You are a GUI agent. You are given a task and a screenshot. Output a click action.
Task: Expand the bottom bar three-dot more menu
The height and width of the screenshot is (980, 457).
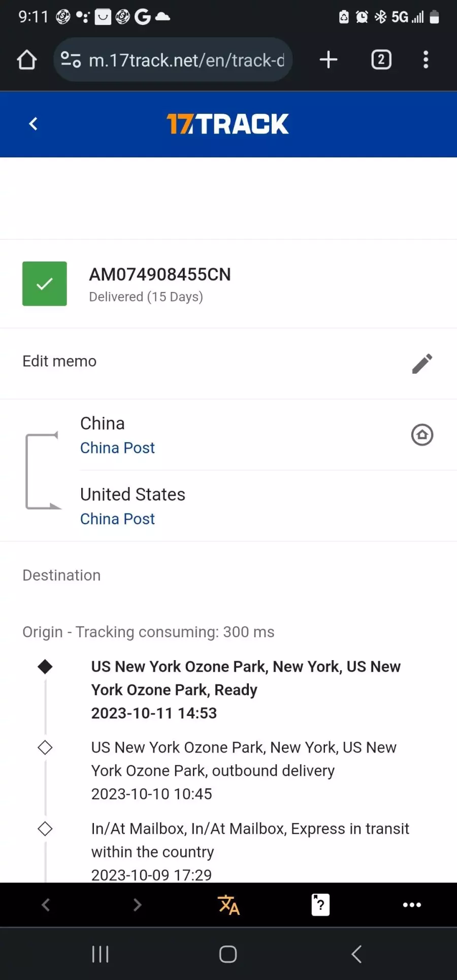point(412,905)
